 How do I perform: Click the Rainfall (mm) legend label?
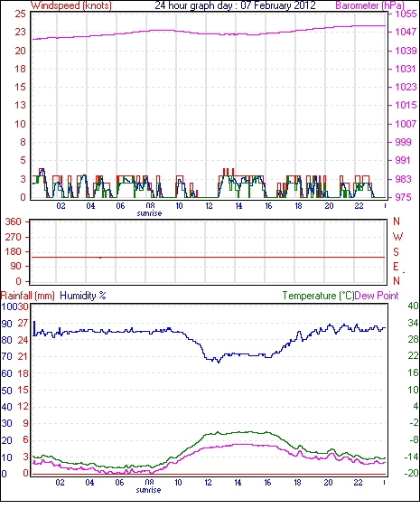(27, 296)
